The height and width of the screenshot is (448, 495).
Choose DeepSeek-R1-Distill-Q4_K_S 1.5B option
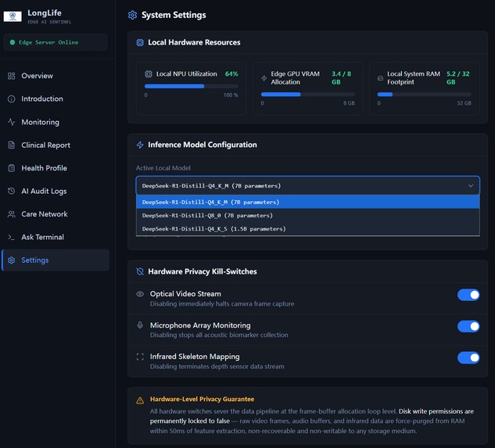(308, 228)
